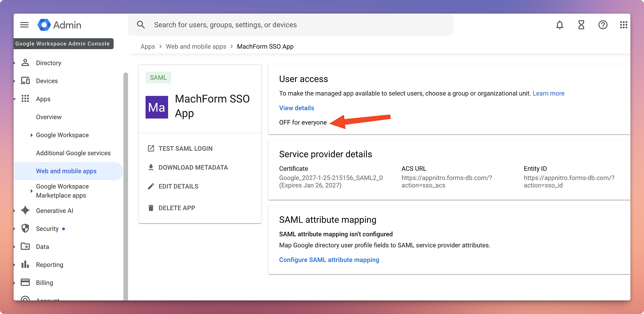Open the Google apps grid launcher
This screenshot has width=644, height=314.
coord(623,25)
